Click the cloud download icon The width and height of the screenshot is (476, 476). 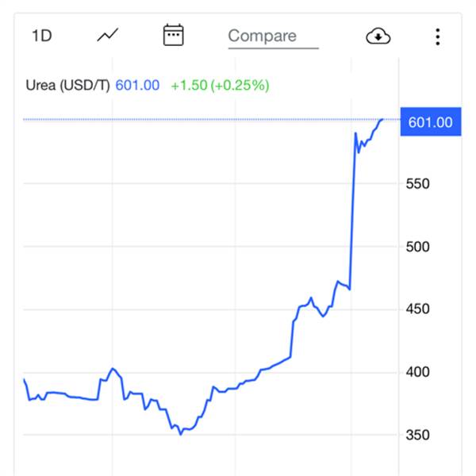(x=378, y=36)
